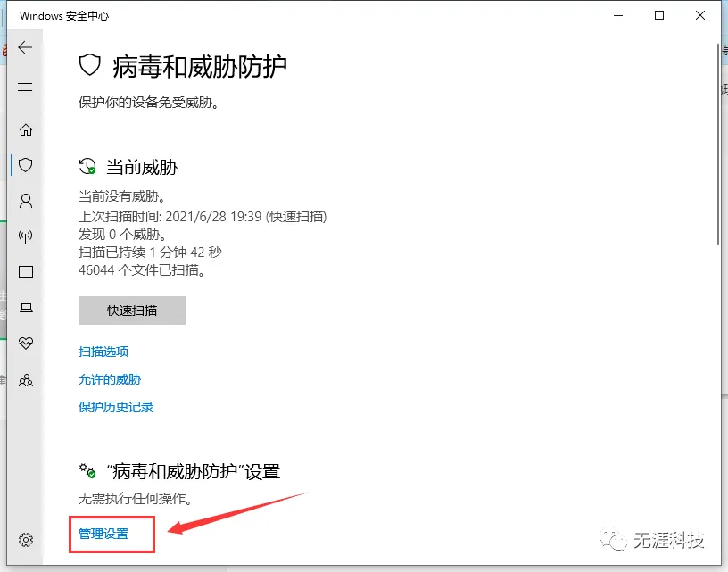Open the 管理设置 link

coord(103,534)
